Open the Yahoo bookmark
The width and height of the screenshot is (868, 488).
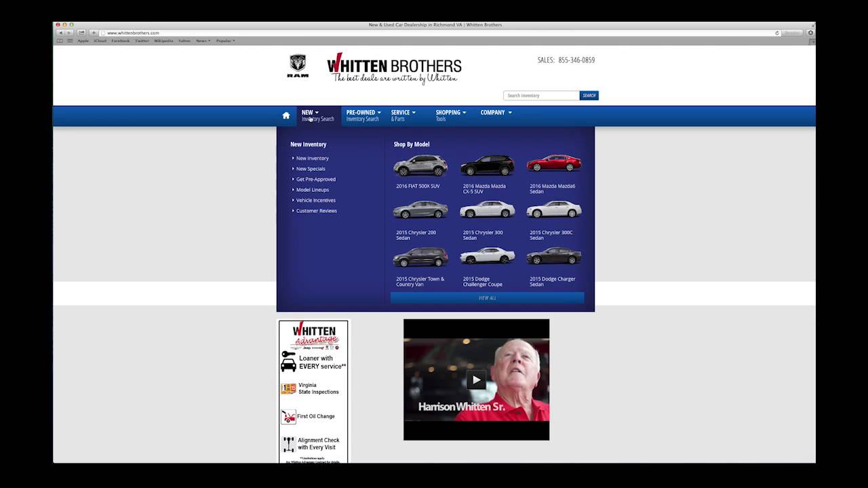184,41
